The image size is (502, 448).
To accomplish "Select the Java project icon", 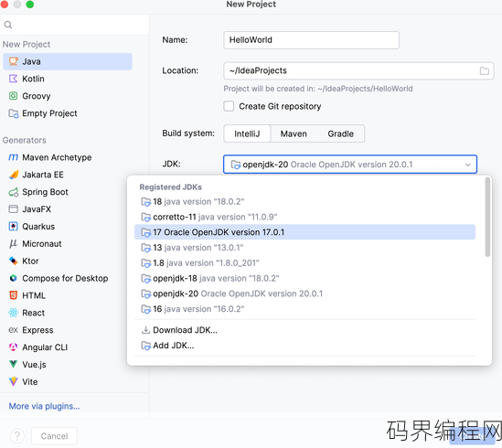I will [x=13, y=61].
